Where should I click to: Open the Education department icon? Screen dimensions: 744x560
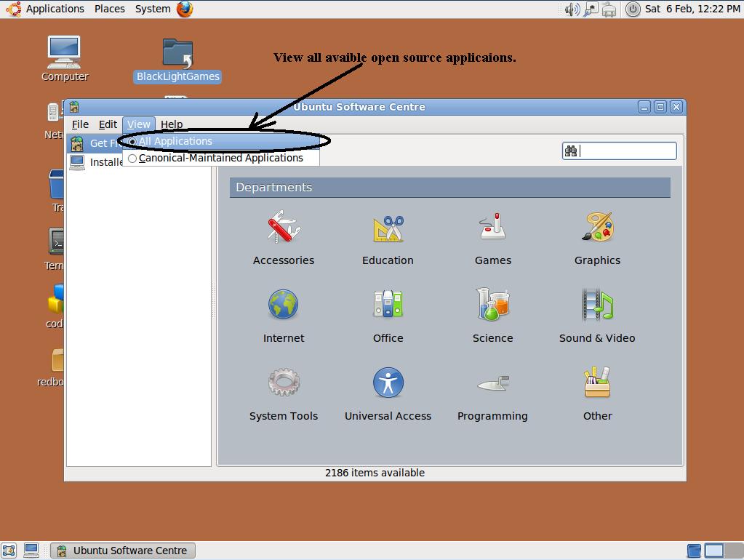388,228
